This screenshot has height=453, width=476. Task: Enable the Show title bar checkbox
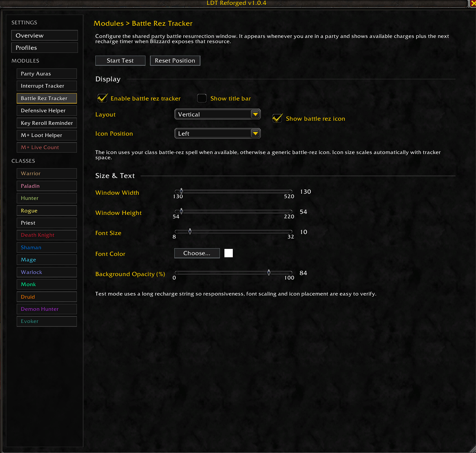[202, 98]
